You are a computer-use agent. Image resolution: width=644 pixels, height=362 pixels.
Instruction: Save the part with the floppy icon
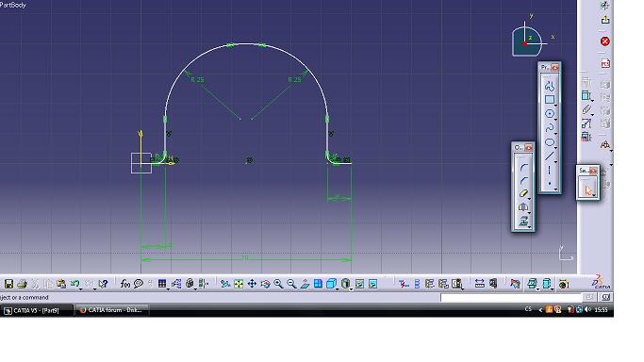click(x=8, y=284)
